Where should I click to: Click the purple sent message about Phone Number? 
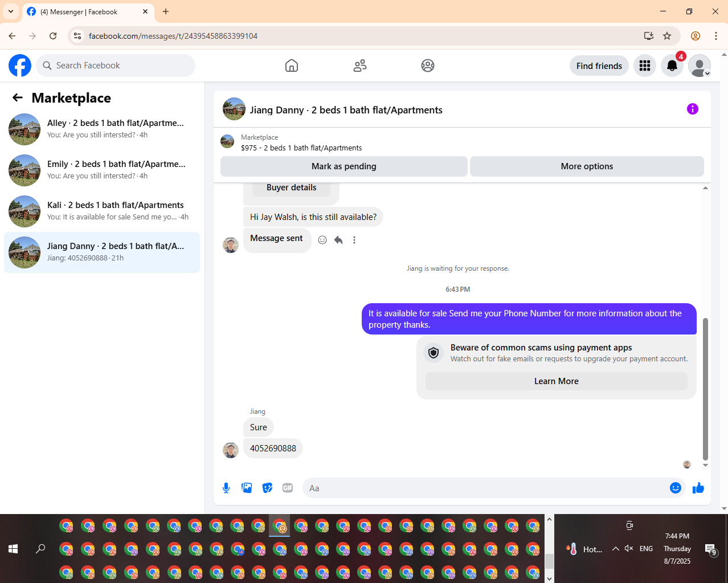point(529,319)
